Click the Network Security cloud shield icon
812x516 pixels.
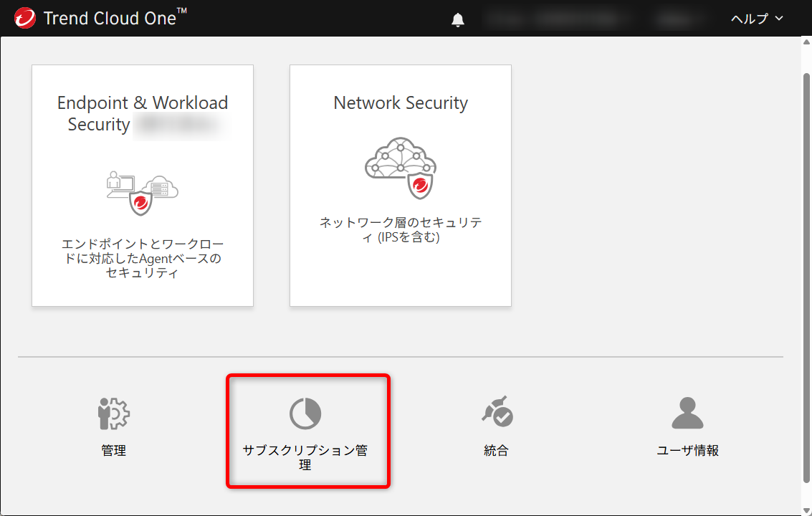(401, 168)
